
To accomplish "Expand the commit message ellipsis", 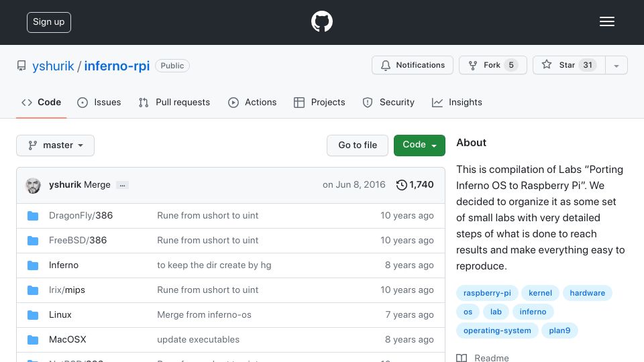I will click(x=122, y=185).
